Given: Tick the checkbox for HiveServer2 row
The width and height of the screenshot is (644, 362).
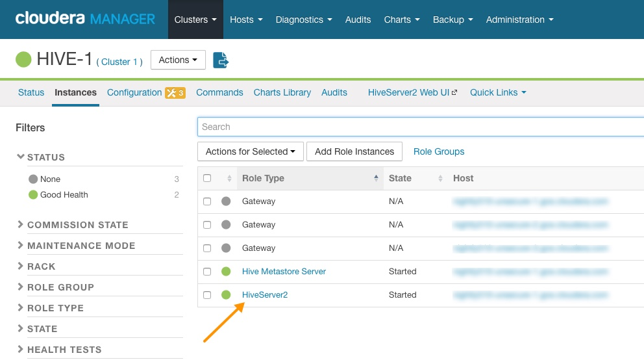Looking at the screenshot, I should 207,295.
